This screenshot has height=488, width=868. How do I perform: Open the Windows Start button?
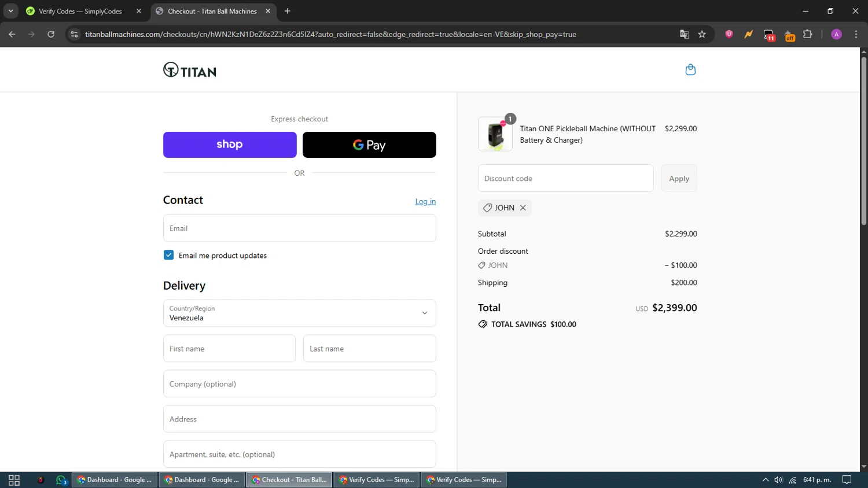point(14,480)
